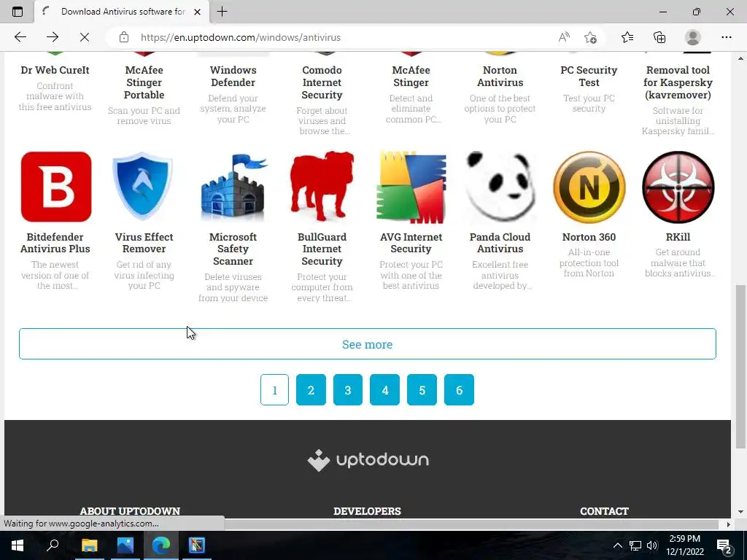This screenshot has width=747, height=560.
Task: Click the vertical scrollbar down arrow
Action: (740, 512)
